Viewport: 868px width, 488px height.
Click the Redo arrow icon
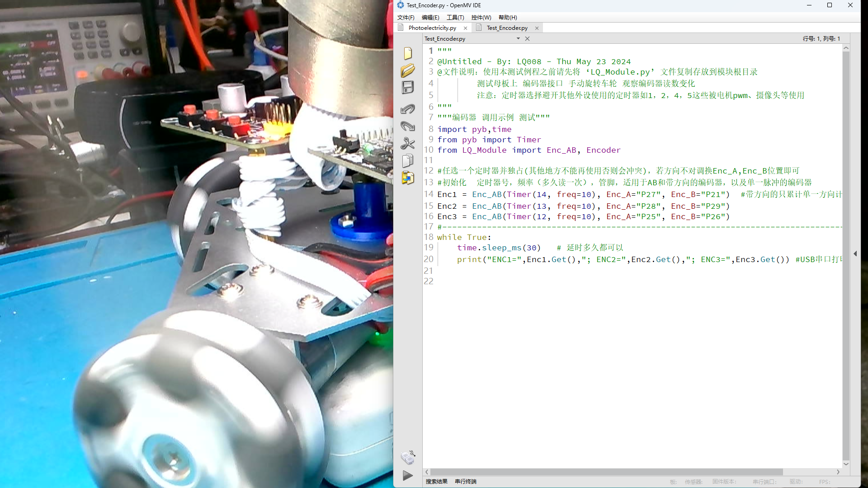[x=408, y=126]
